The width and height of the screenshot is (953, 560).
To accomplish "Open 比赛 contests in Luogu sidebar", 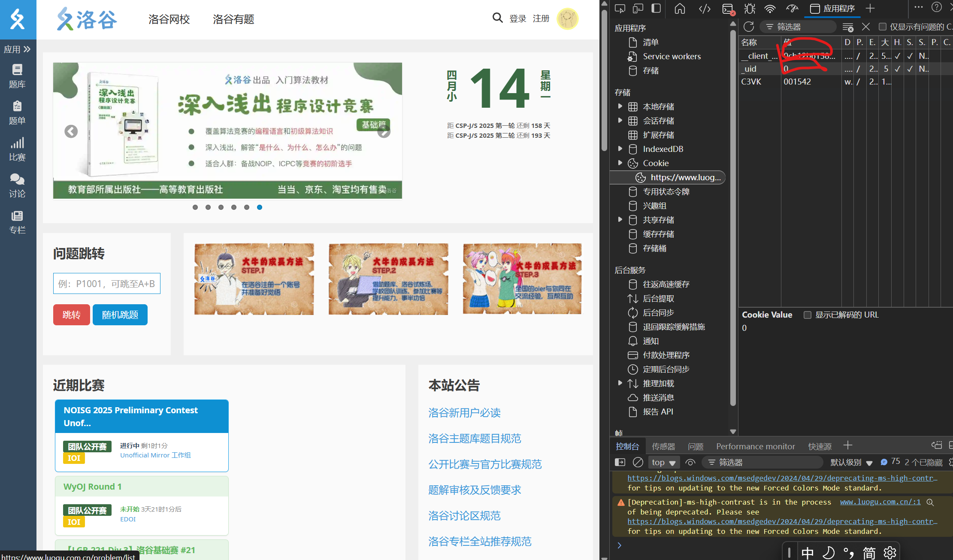I will point(18,149).
